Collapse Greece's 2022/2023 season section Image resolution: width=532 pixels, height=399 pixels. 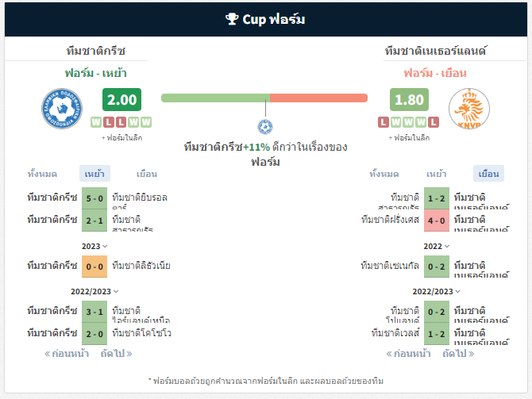click(x=94, y=292)
